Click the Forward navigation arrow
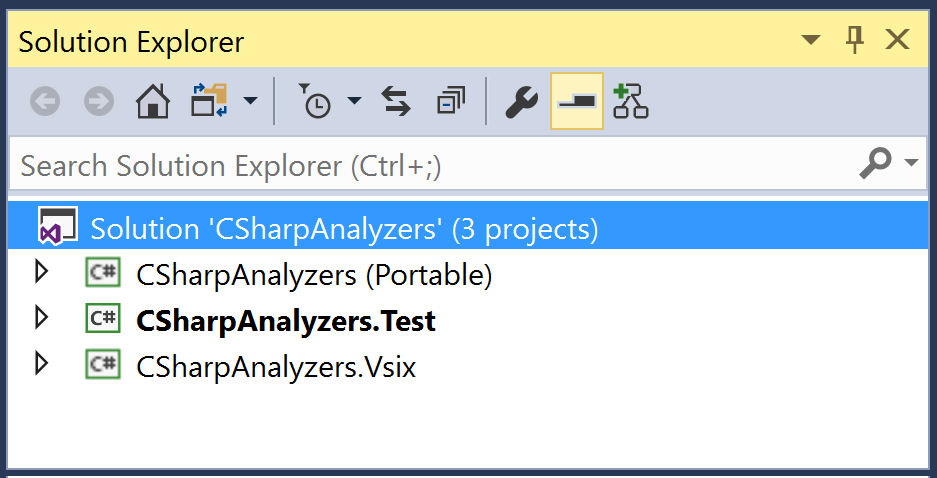Viewport: 937px width, 478px height. (99, 101)
